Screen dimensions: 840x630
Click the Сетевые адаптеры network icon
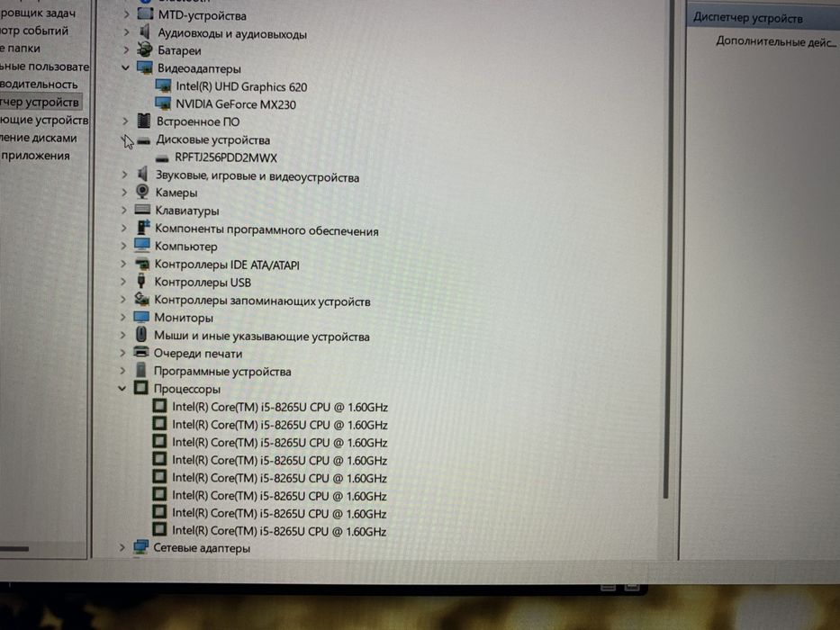point(140,547)
